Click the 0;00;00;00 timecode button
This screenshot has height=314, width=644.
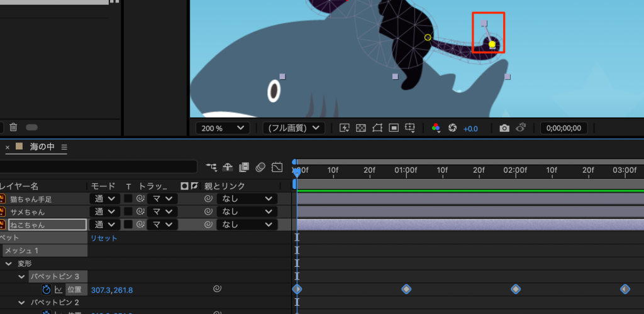click(x=563, y=128)
